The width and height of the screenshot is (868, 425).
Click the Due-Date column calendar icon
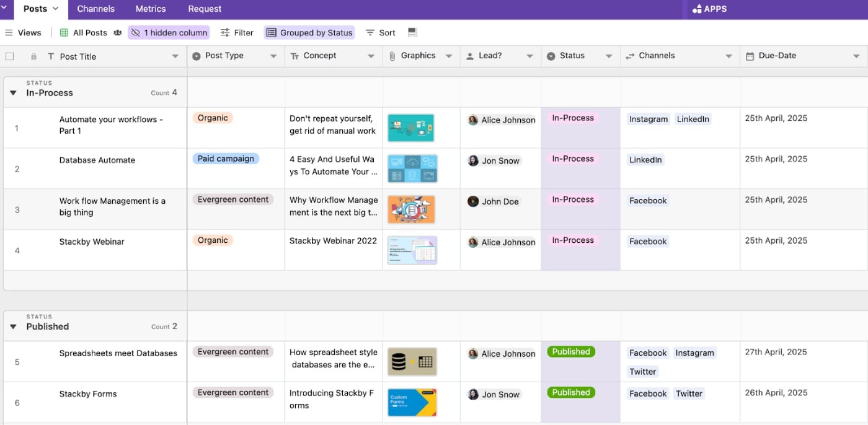[x=750, y=56]
